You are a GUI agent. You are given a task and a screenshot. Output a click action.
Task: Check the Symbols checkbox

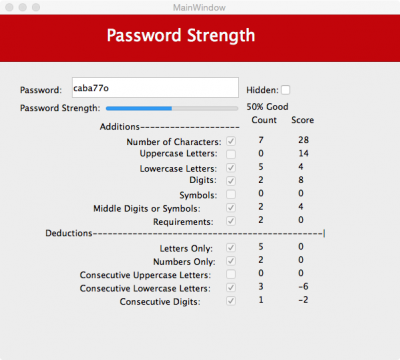[231, 194]
